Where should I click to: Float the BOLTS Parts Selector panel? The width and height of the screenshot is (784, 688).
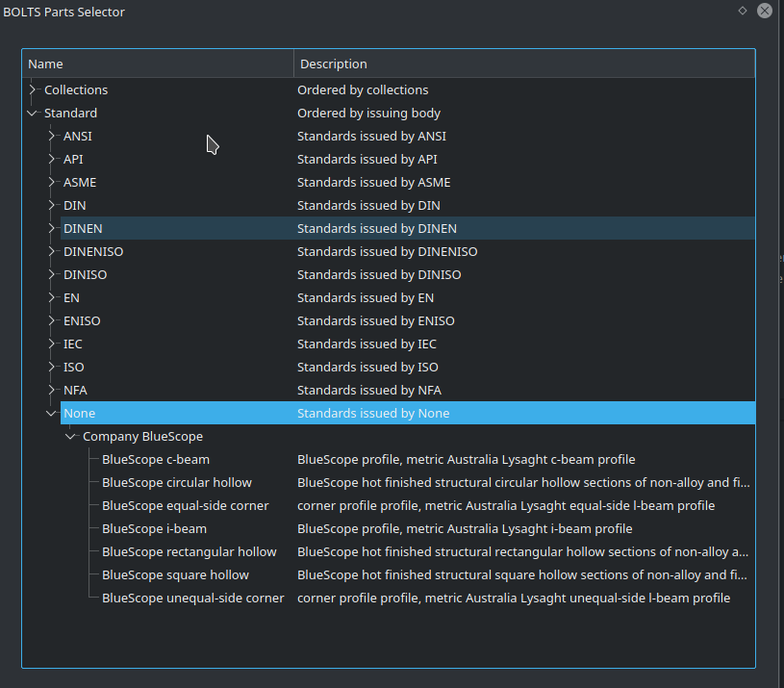click(743, 11)
